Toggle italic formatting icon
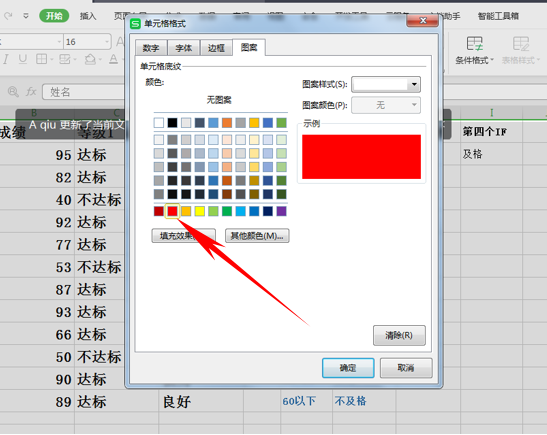Screen dimensions: 547x435 coord(6,59)
